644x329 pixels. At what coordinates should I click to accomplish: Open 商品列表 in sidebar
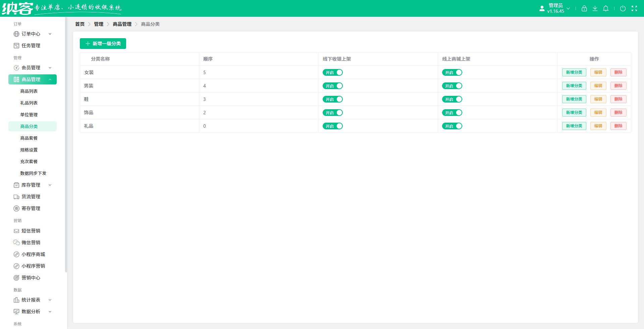click(x=29, y=91)
